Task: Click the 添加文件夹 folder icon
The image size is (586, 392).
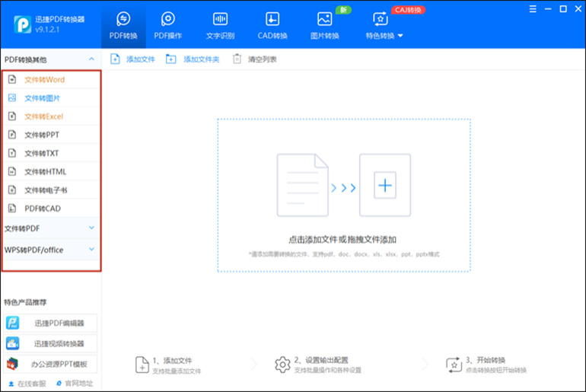Action: pos(170,59)
